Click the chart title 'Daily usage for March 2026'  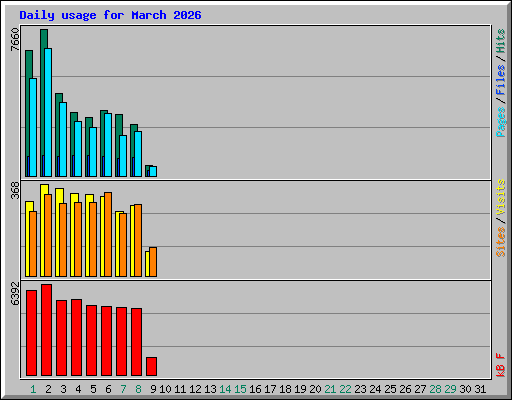pyautogui.click(x=110, y=15)
